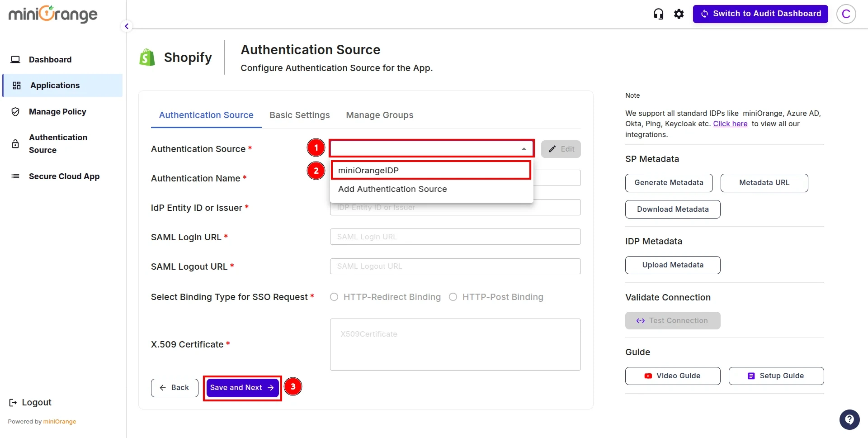Open the settings gear icon

tap(679, 14)
